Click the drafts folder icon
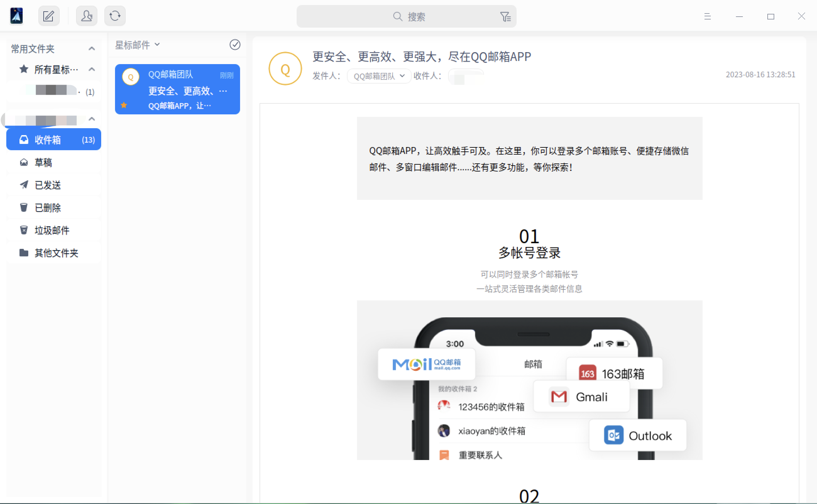Screen dimensions: 817x504 click(x=24, y=162)
